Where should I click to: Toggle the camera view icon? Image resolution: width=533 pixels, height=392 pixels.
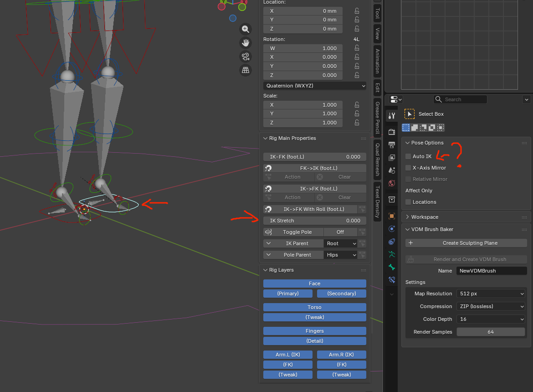pos(246,57)
